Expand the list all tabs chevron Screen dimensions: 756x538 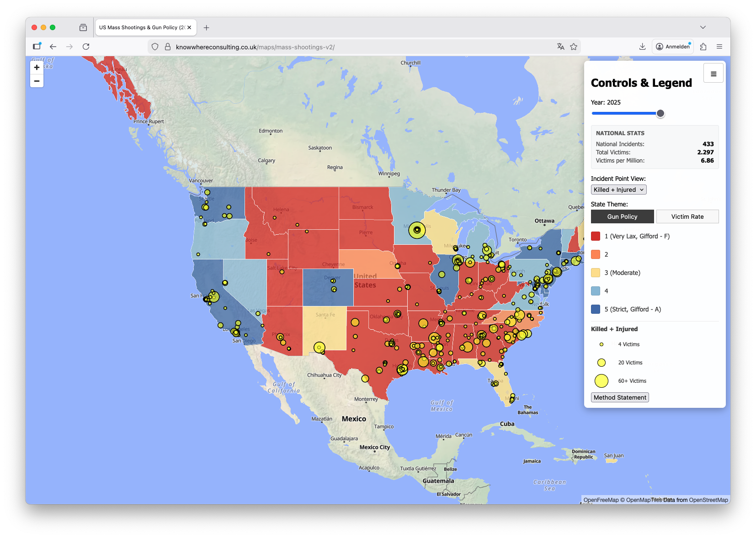pyautogui.click(x=703, y=27)
